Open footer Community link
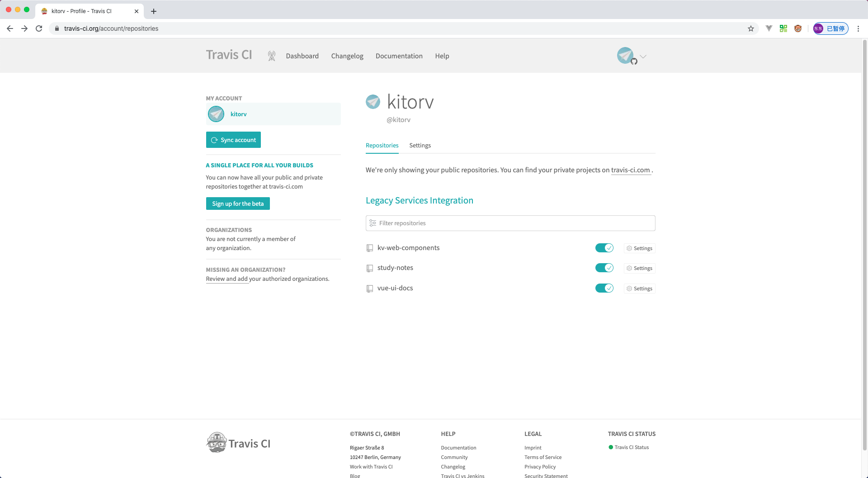The width and height of the screenshot is (868, 478). (x=454, y=457)
